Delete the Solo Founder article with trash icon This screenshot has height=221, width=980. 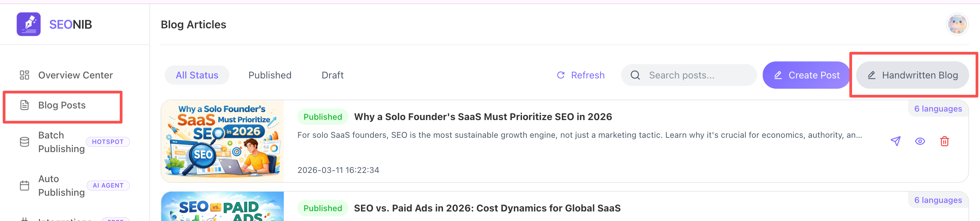tap(944, 141)
